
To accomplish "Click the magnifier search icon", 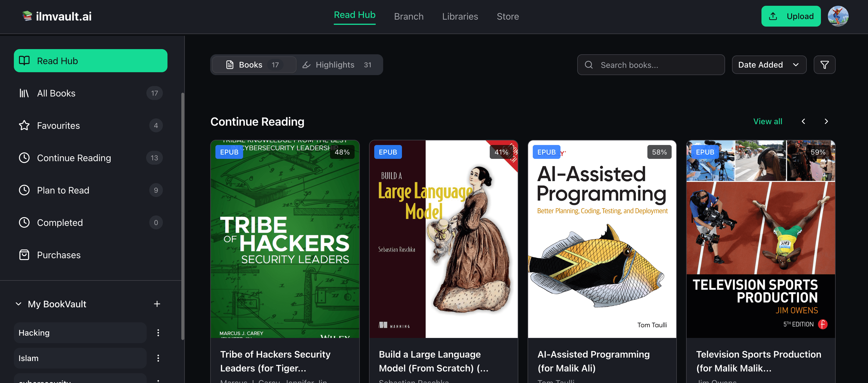I will [x=589, y=65].
